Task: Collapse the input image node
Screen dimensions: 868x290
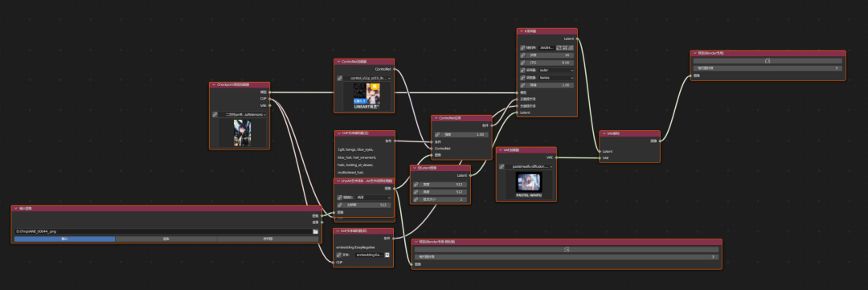Action: coord(16,208)
